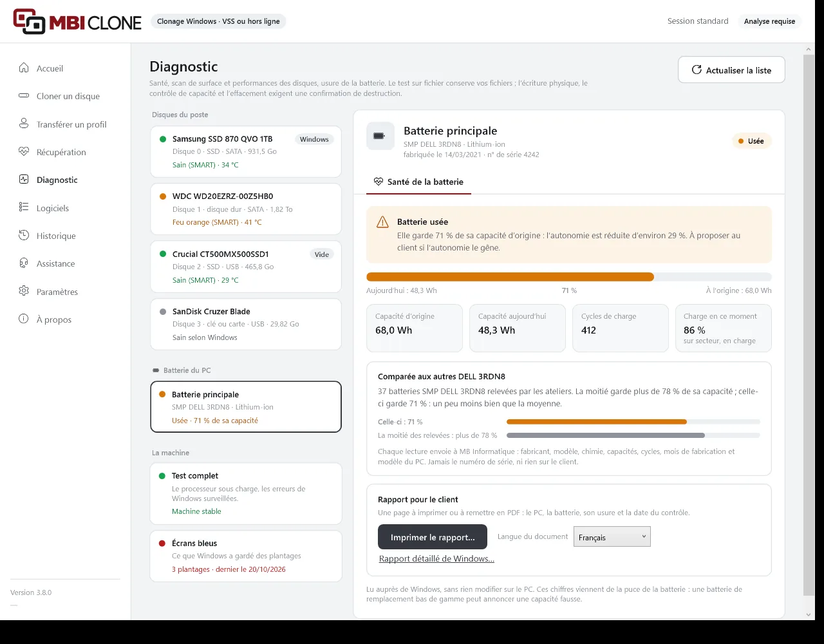This screenshot has width=824, height=644.
Task: Open the Langue du document dropdown
Action: pos(612,536)
